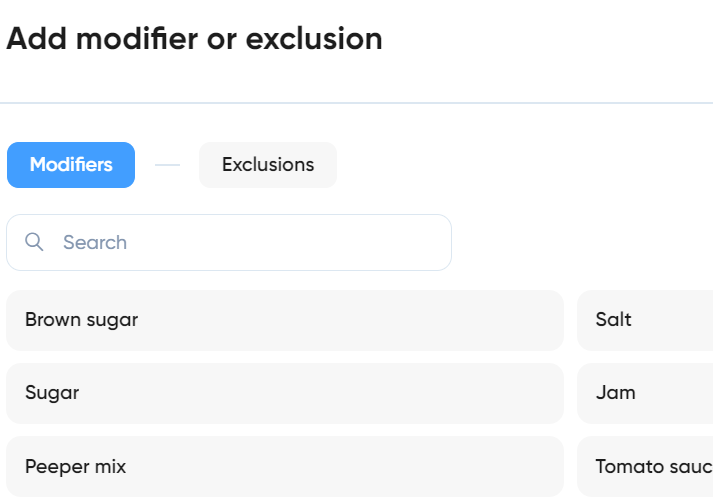Click the Jam row below Salt
Screen dimensions: 713x503
[x=645, y=393]
